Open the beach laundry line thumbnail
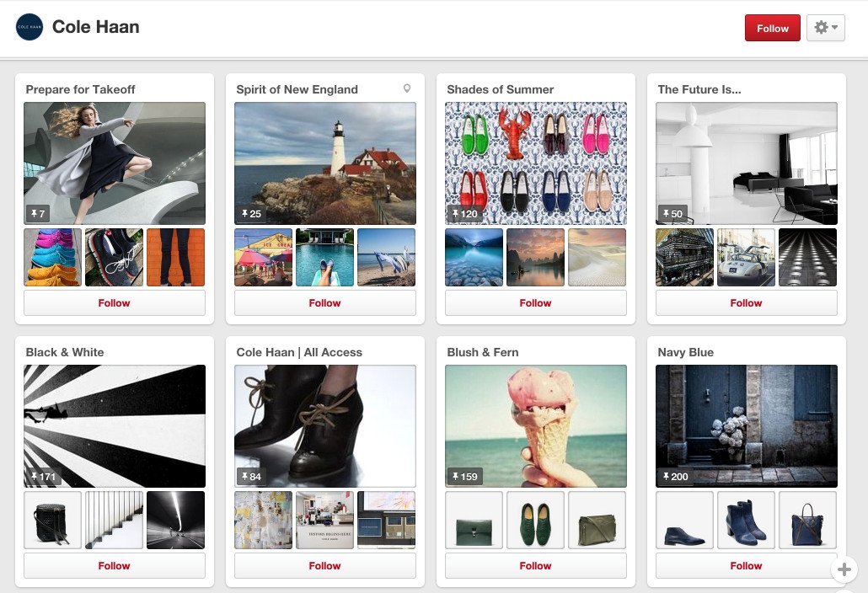868x593 pixels. (x=387, y=257)
